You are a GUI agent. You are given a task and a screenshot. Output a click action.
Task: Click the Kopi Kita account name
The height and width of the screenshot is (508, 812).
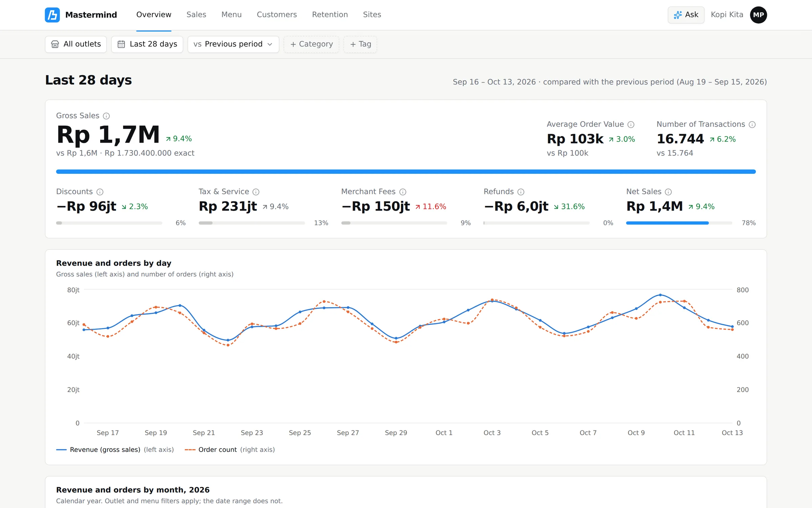(x=727, y=15)
